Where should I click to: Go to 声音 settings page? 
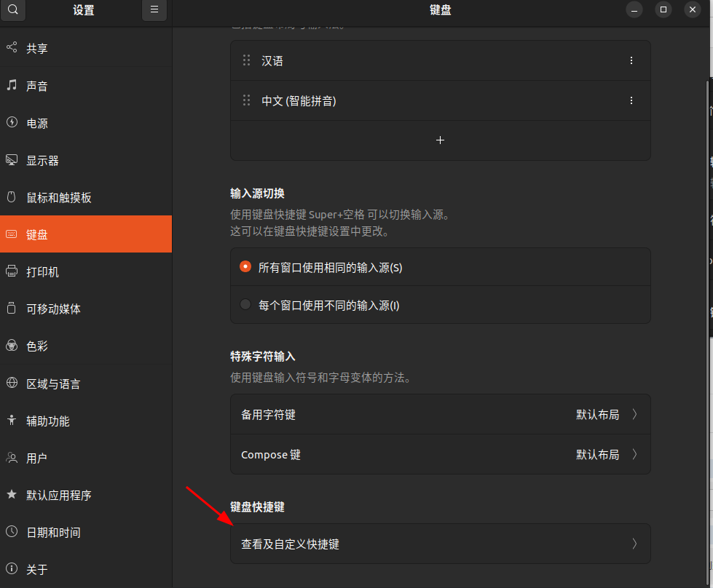tap(86, 85)
